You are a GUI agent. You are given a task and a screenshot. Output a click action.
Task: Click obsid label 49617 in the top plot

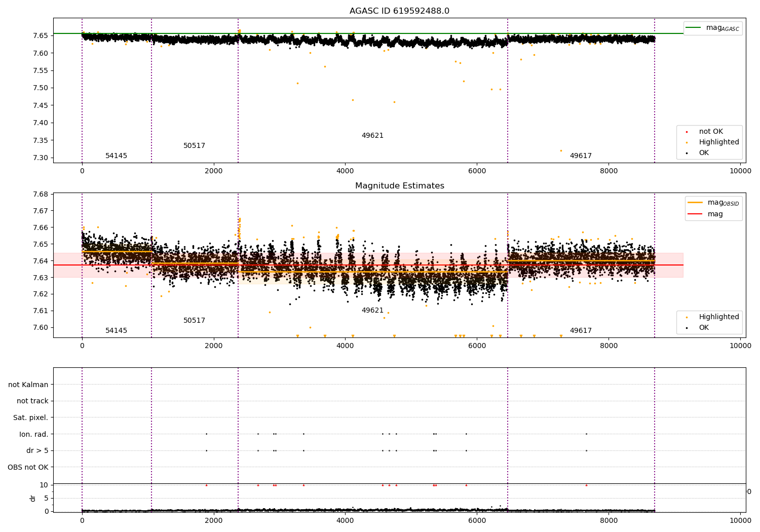[581, 156]
